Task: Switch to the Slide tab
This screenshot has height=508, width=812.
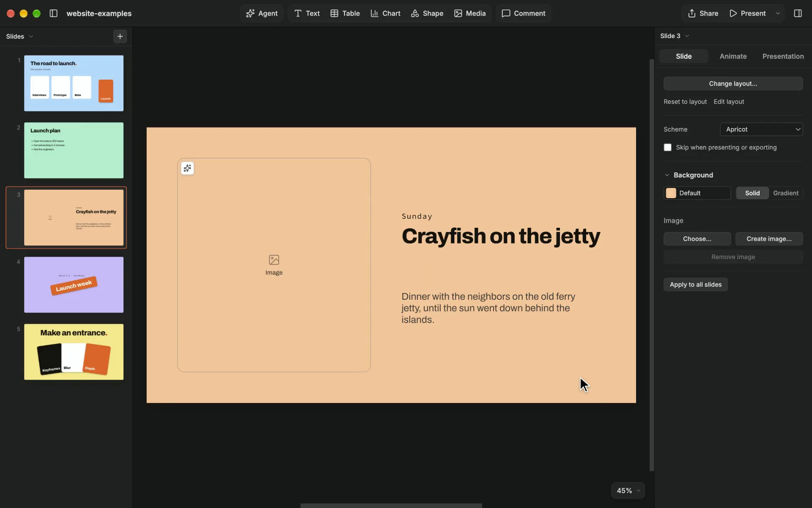Action: (x=683, y=56)
